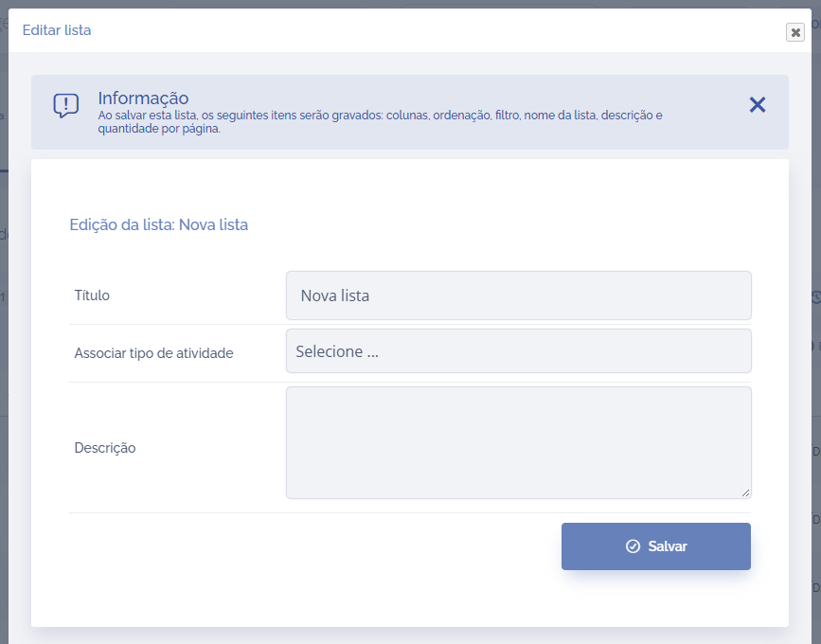The image size is (821, 644).
Task: Grab the Descrição textarea resize handle
Action: 745,492
